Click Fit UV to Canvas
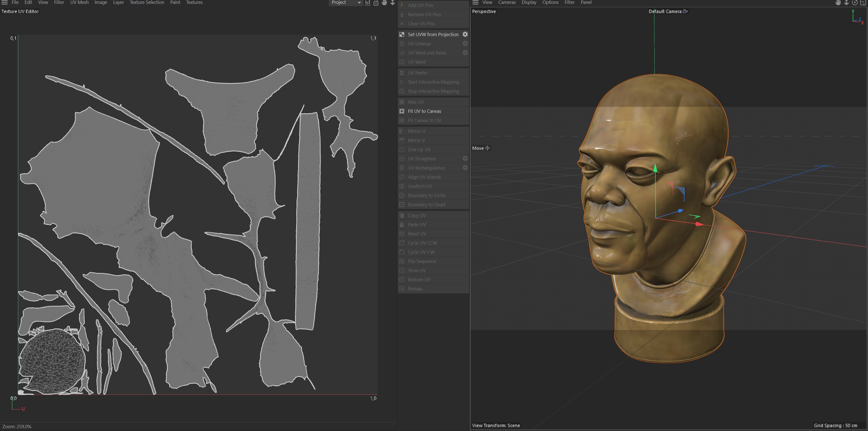This screenshot has height=431, width=868. coord(424,111)
